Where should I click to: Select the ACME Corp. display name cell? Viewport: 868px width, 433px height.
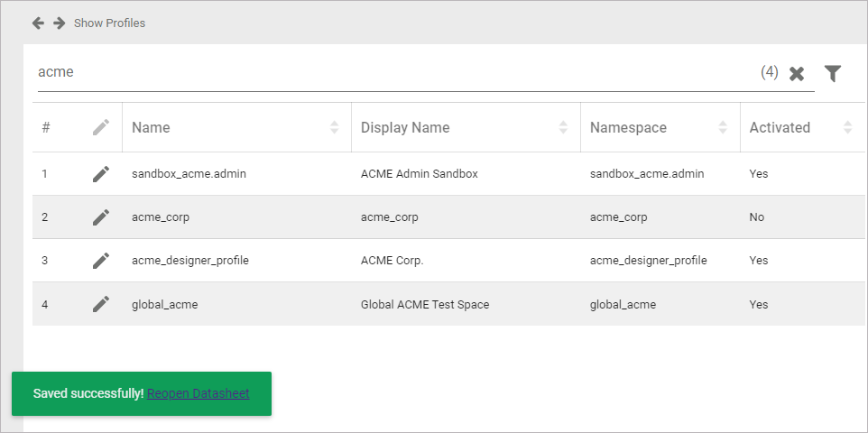[392, 261]
